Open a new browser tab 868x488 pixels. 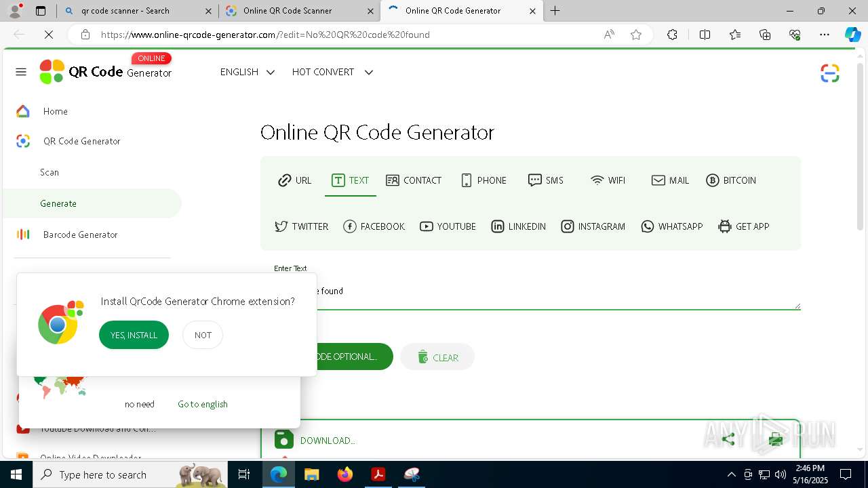coord(555,11)
